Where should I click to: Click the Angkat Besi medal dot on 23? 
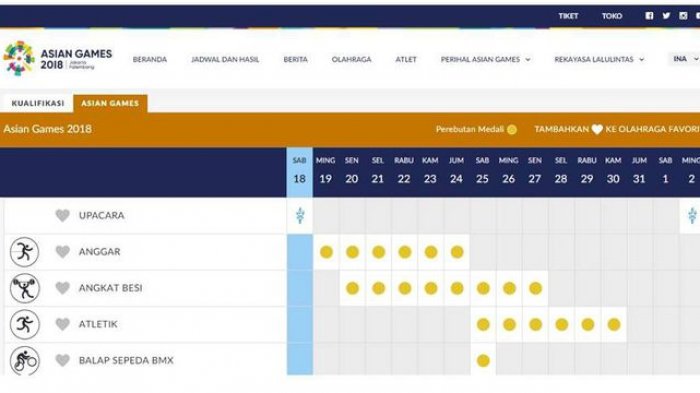(431, 288)
